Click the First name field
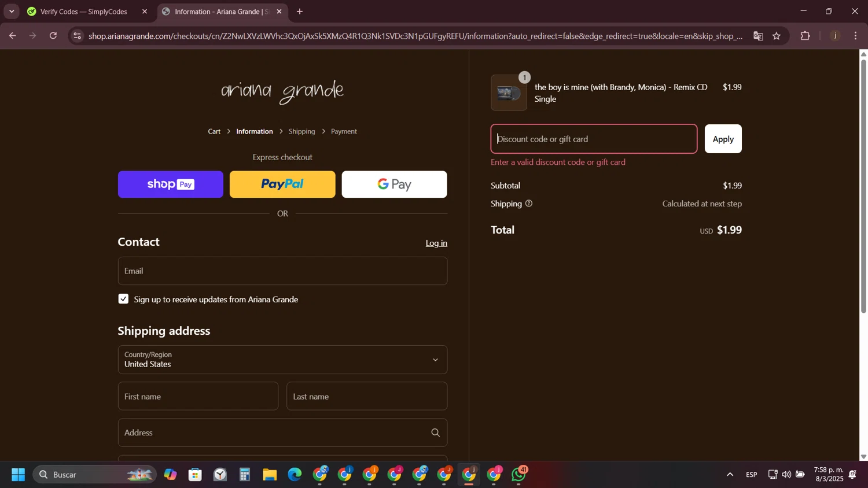 [198, 396]
